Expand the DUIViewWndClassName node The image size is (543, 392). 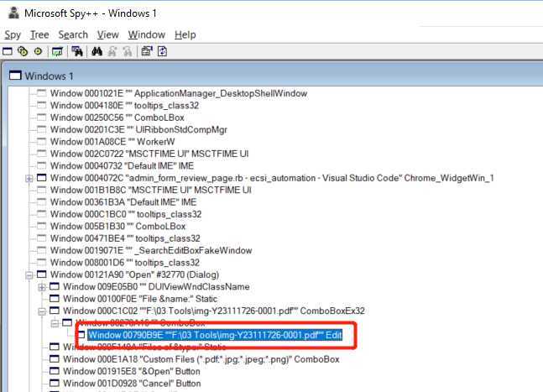42,287
